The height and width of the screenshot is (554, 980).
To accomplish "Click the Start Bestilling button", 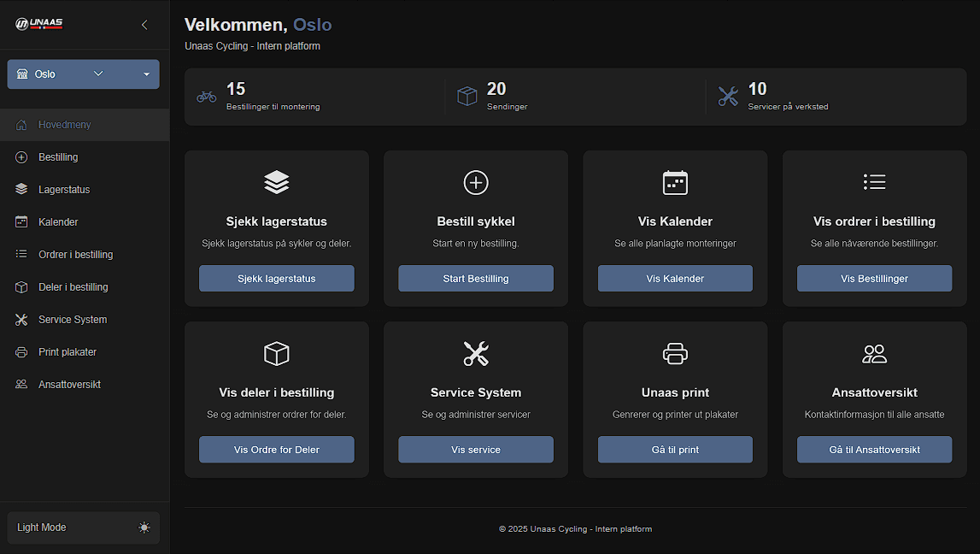I will coord(476,278).
